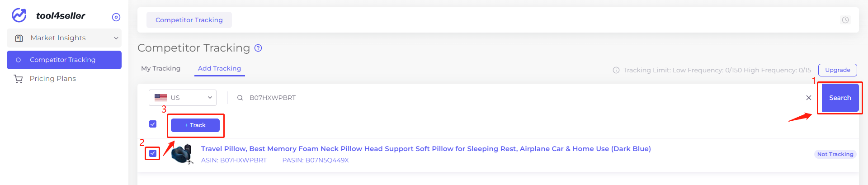Open the US marketplace dropdown
Viewport: 868px width, 185px height.
pos(183,98)
